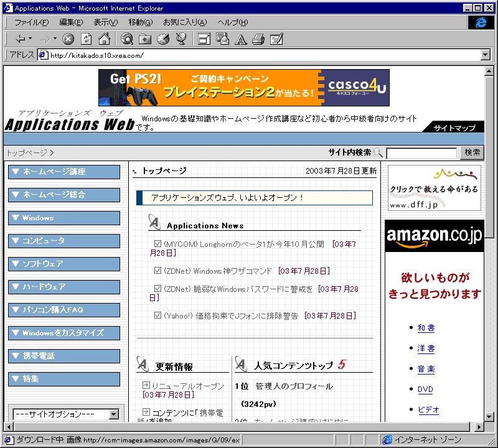
Task: Click the Channels satellite dish icon
Action: (181, 39)
